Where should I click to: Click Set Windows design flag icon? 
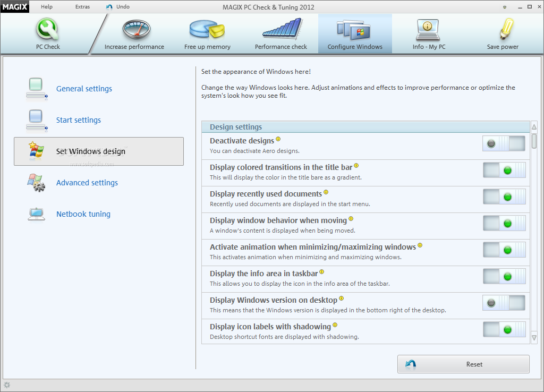pos(37,150)
